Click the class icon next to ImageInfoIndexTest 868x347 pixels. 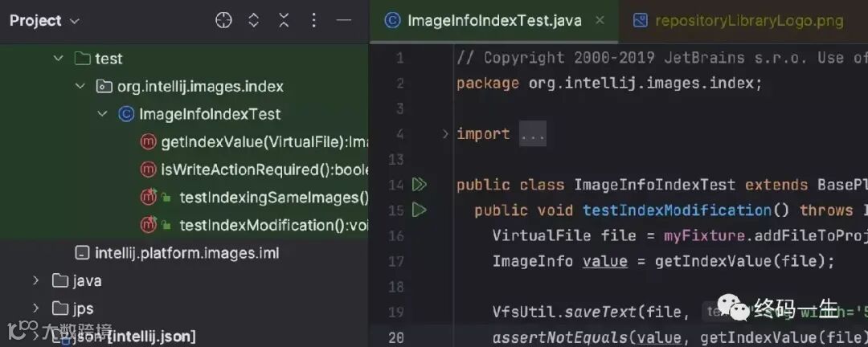coord(126,114)
